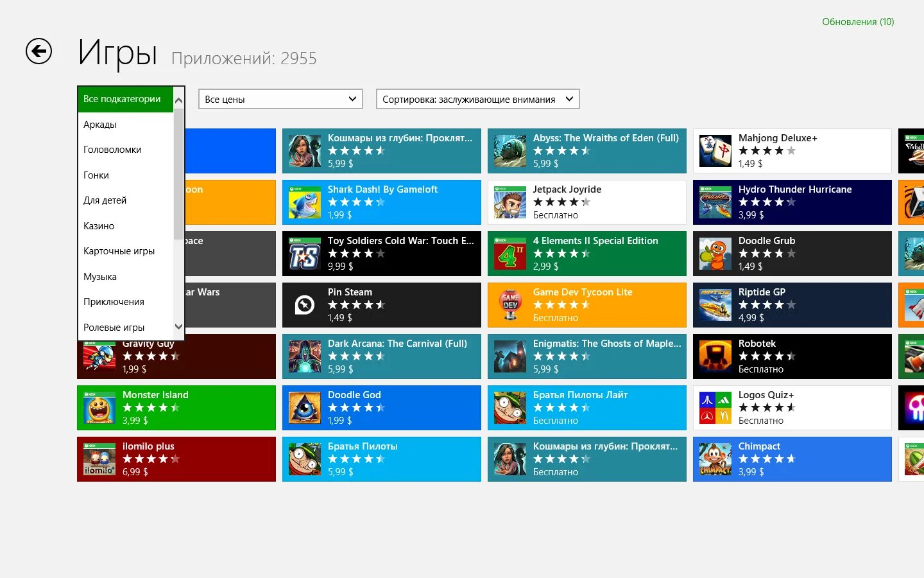Choose Музыка subcategory

(126, 277)
